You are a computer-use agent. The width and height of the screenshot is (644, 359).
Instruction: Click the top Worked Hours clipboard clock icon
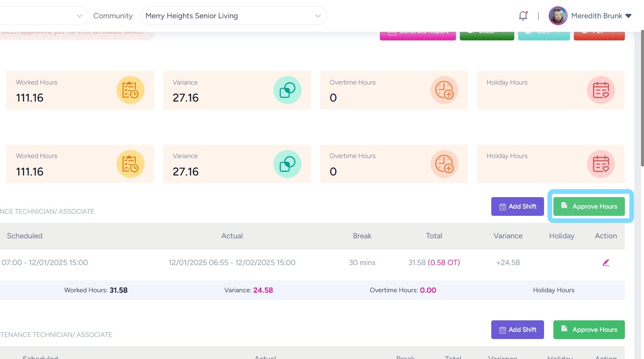[x=130, y=90]
